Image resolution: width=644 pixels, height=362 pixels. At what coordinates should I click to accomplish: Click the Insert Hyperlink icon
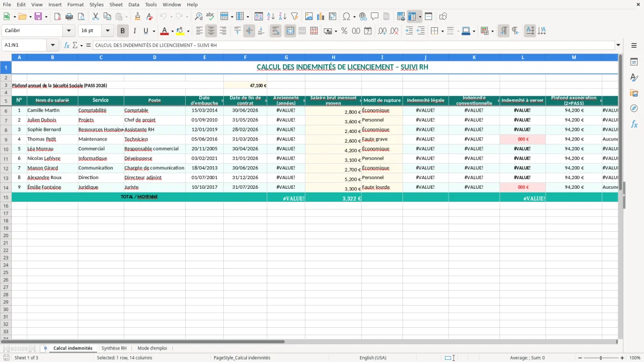(363, 17)
